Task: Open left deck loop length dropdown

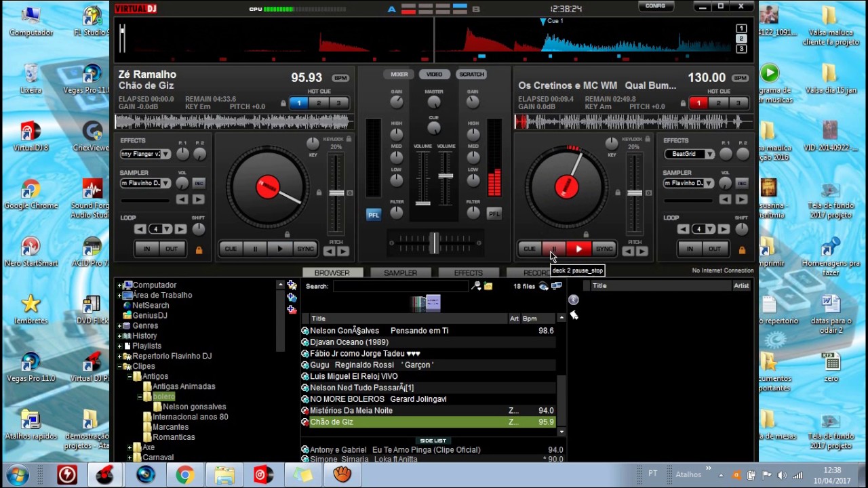Action: [x=166, y=229]
